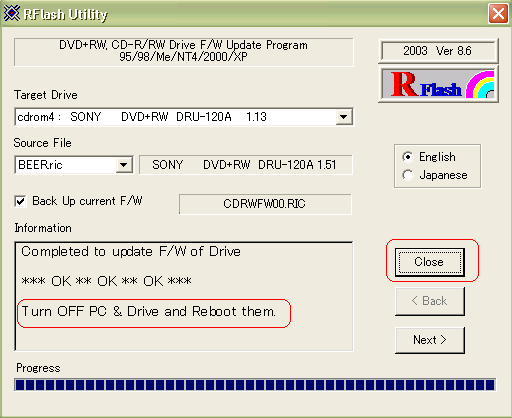The width and height of the screenshot is (512, 418).
Task: Click the CDRWFW00.RIC backup filename field
Action: pos(265,204)
